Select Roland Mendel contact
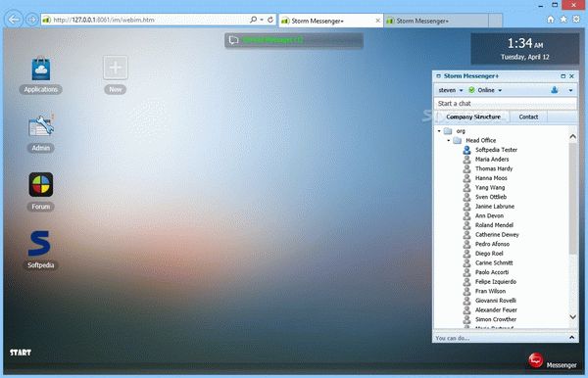588x378 pixels. point(494,225)
